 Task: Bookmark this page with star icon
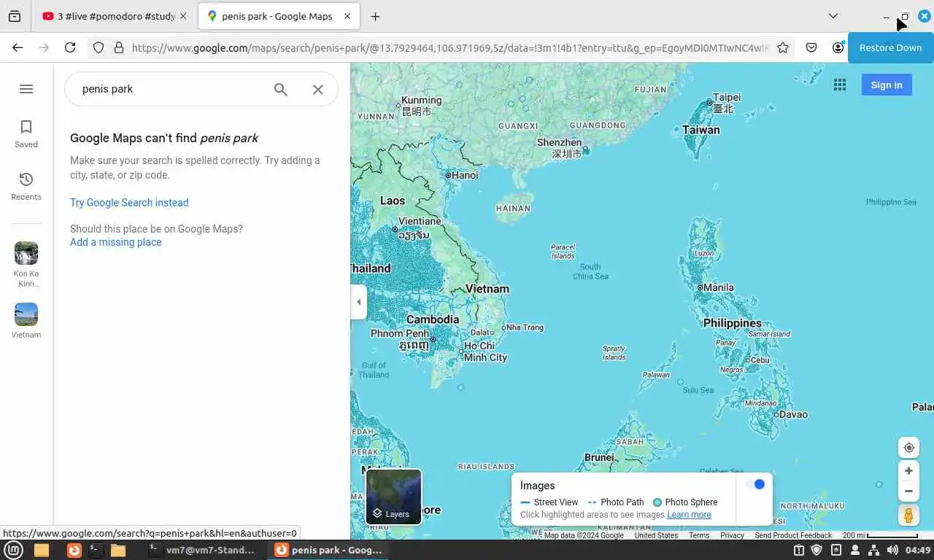click(783, 47)
